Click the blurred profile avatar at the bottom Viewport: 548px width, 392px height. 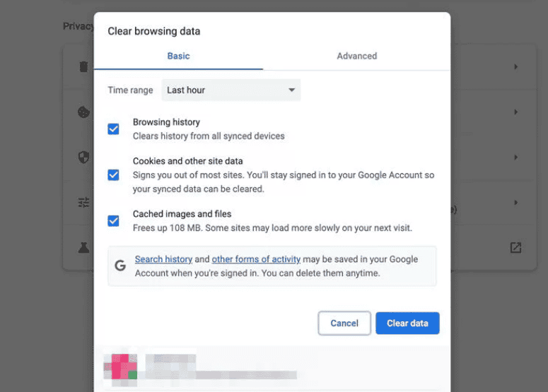120,367
